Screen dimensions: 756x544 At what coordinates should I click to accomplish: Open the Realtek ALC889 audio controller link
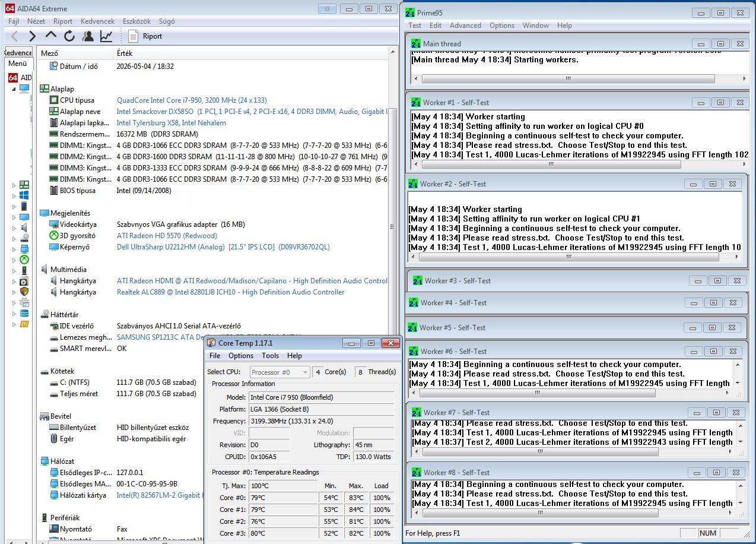coord(230,292)
